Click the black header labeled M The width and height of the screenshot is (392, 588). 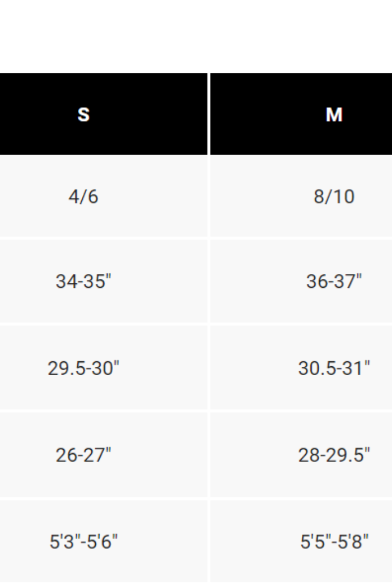[x=334, y=115]
